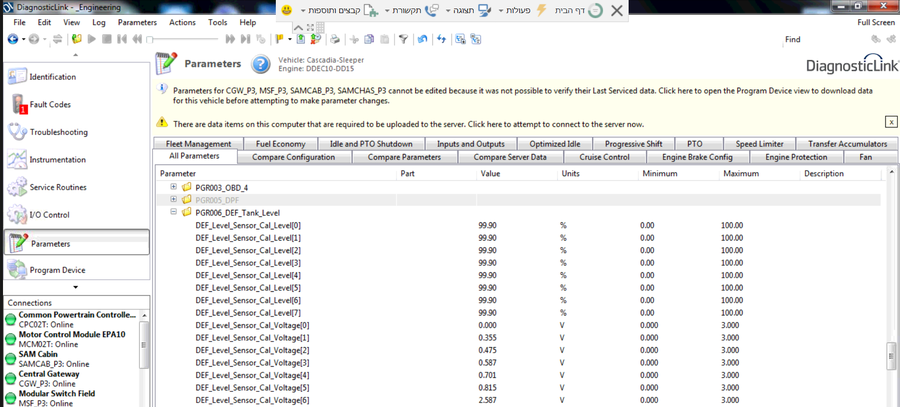
Task: Click the Full Screen link
Action: (x=876, y=22)
